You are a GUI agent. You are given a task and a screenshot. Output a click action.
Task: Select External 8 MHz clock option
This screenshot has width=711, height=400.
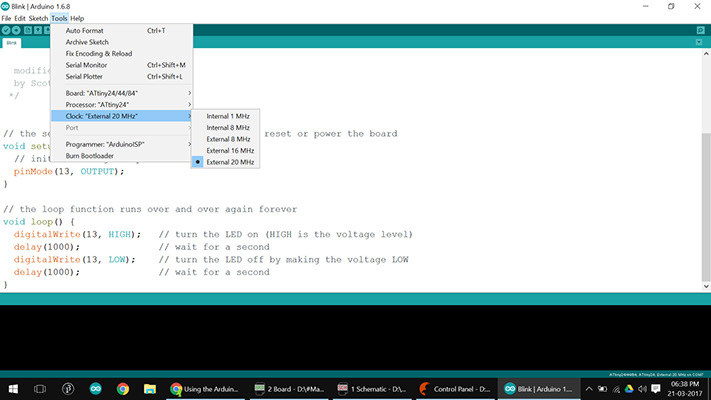225,139
